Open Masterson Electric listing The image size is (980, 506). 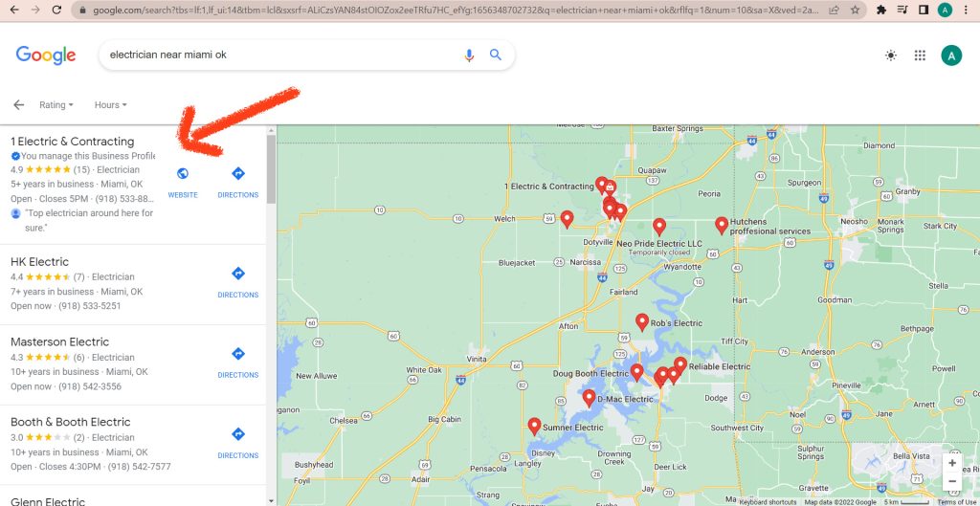(x=60, y=341)
